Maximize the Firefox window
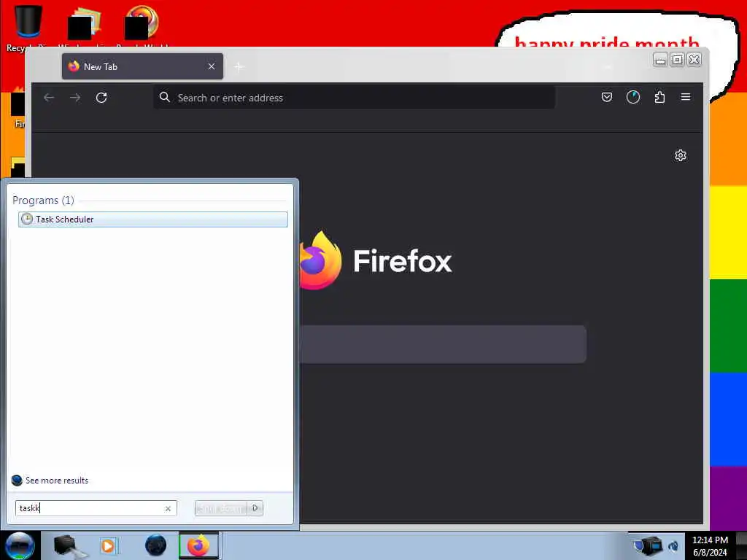The width and height of the screenshot is (747, 560). click(x=677, y=60)
